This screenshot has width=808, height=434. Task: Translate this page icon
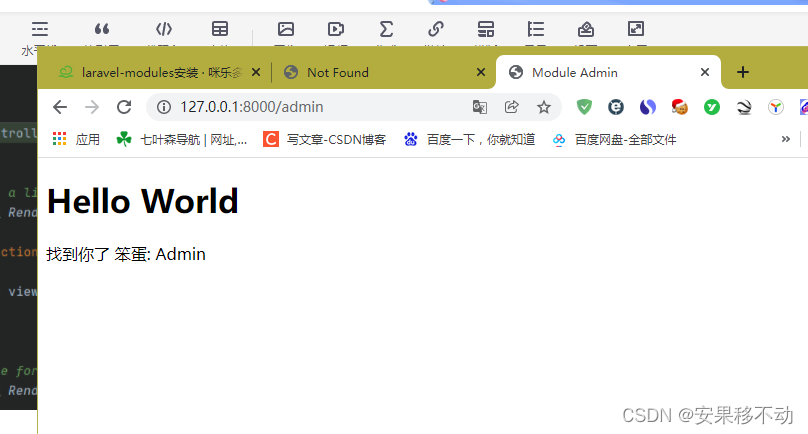point(480,107)
